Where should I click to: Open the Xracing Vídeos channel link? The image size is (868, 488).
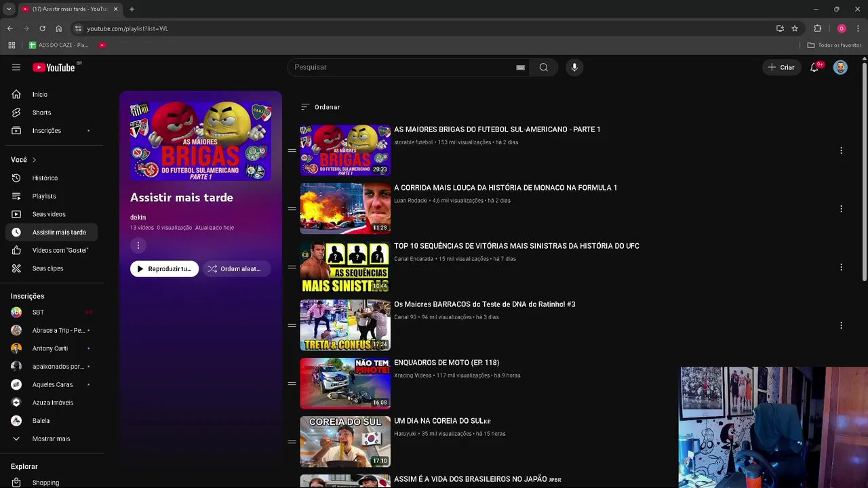pos(412,375)
